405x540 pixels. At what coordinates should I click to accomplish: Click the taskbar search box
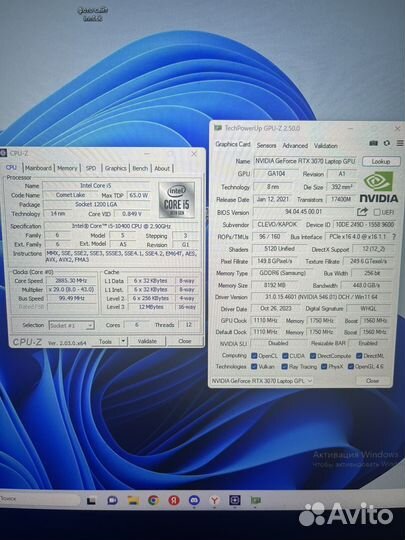(40, 499)
